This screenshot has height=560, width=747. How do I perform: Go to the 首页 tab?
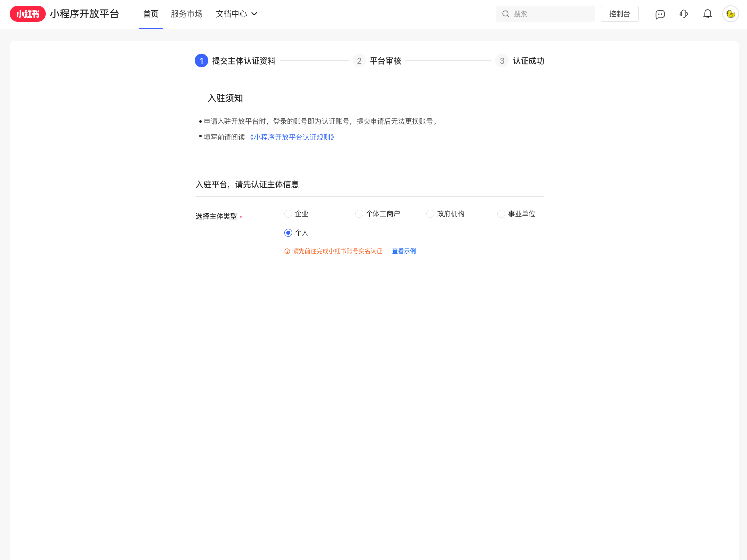(151, 14)
